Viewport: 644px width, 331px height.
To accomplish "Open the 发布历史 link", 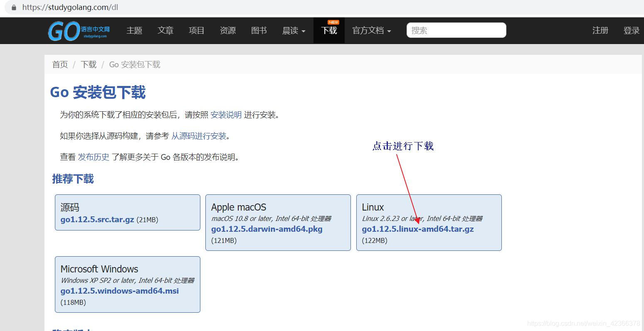I will 94,157.
